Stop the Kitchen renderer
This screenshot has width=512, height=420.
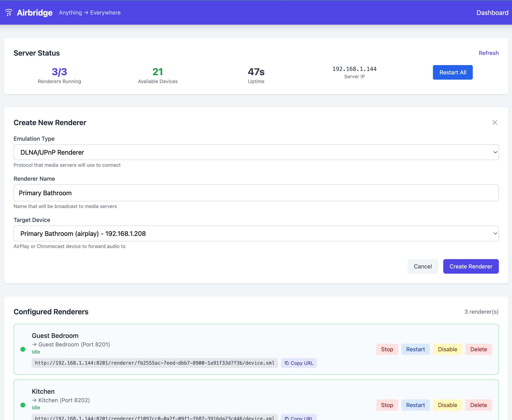[387, 405]
